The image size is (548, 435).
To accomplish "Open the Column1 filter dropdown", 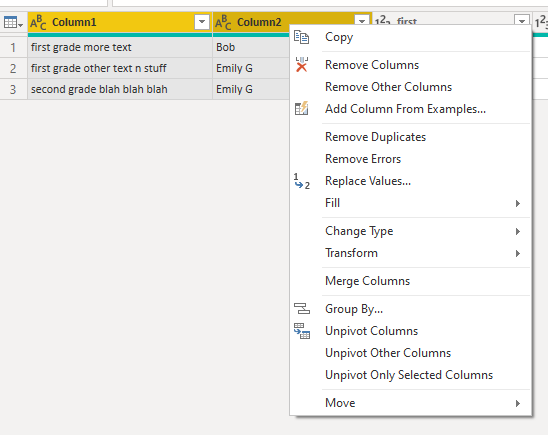I will (x=202, y=22).
